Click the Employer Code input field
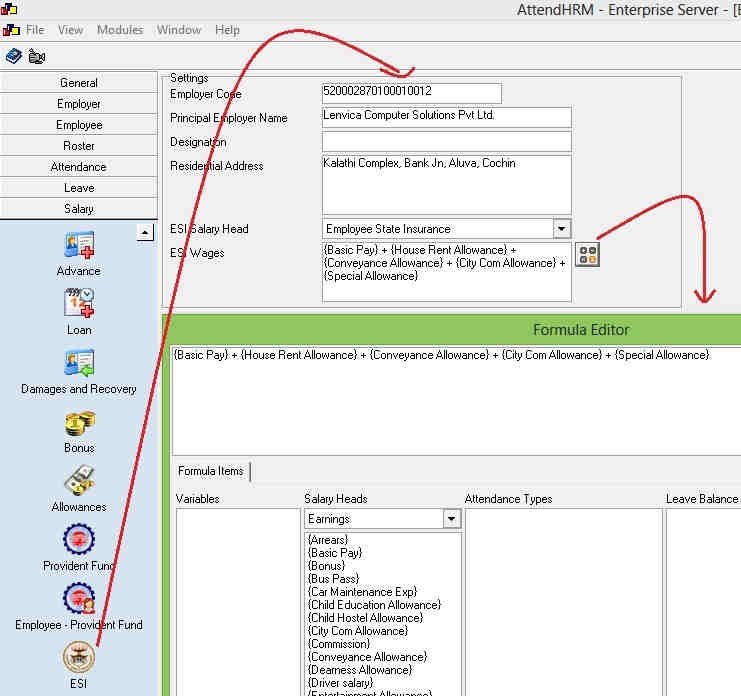The image size is (741, 696). click(x=410, y=92)
